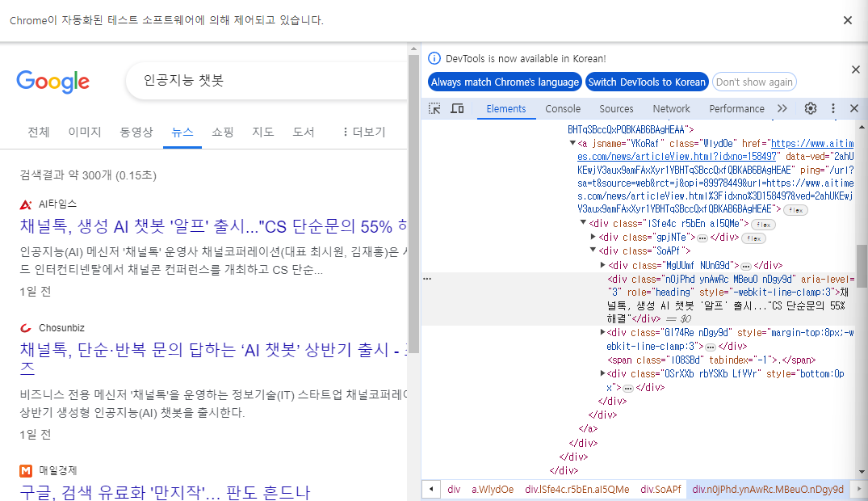Select the 지도 search tab
The width and height of the screenshot is (868, 501).
coord(263,132)
